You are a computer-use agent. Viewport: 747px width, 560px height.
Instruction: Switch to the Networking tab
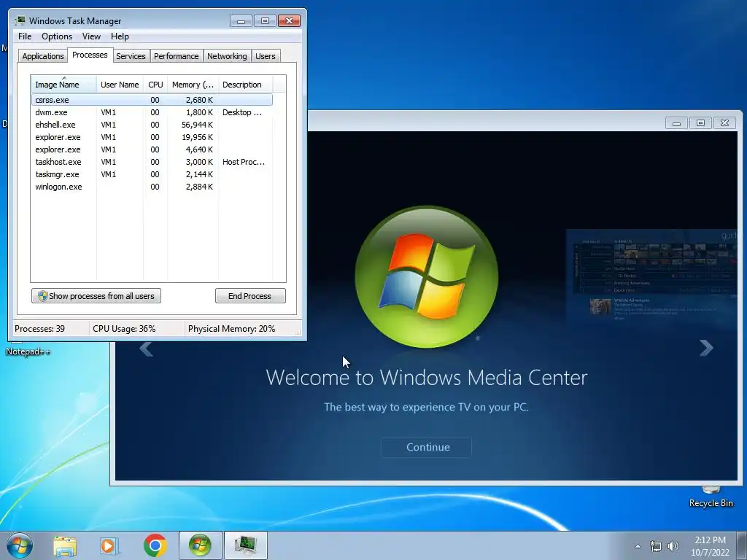tap(228, 56)
